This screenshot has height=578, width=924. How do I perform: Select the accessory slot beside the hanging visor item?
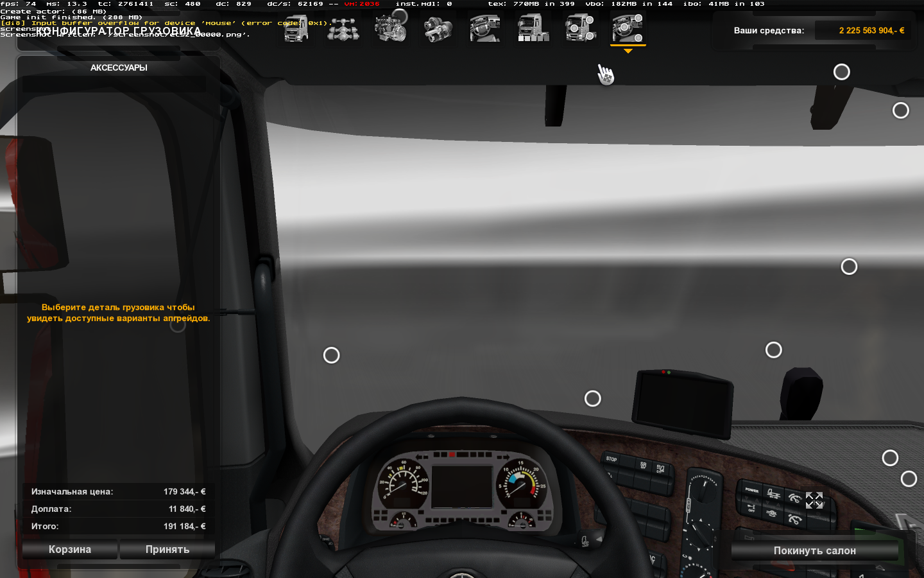[900, 110]
